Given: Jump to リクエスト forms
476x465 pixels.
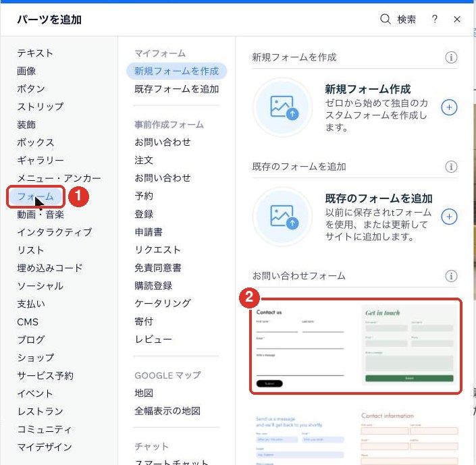Looking at the screenshot, I should [x=157, y=250].
